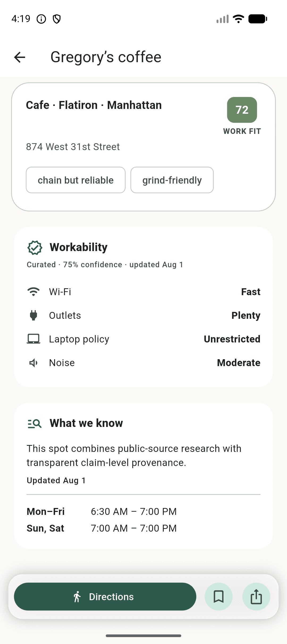The height and width of the screenshot is (644, 287).
Task: Select the chain but reliable tag
Action: (75, 180)
